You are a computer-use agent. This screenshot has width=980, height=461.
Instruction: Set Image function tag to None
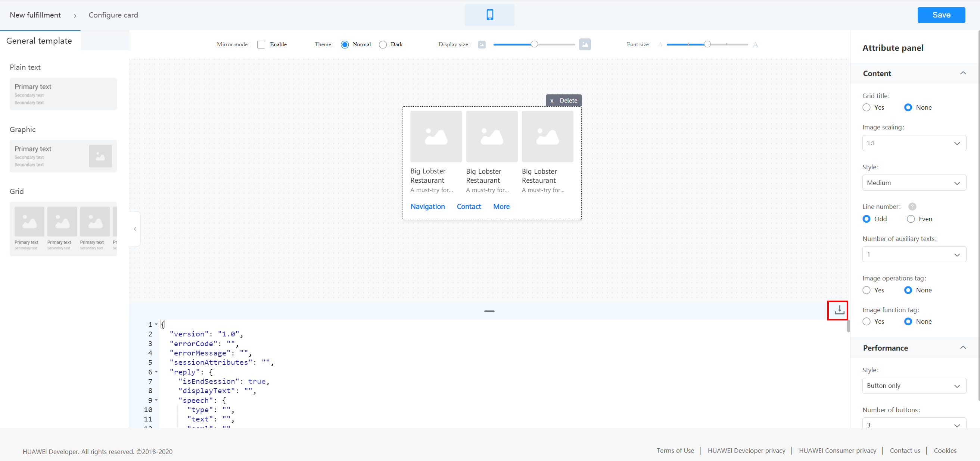click(x=908, y=322)
